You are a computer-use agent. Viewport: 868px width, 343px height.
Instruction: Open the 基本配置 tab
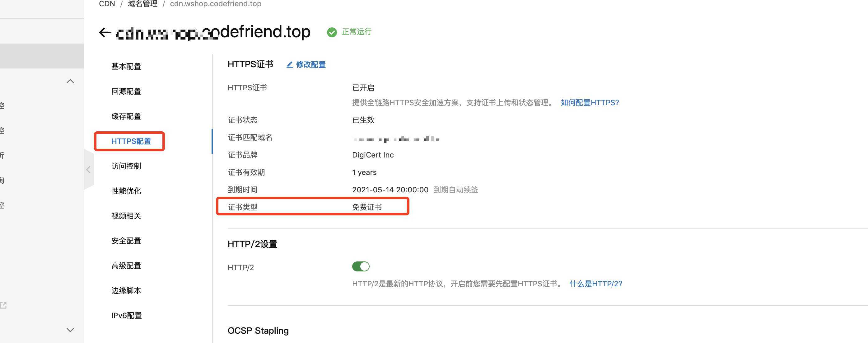126,66
